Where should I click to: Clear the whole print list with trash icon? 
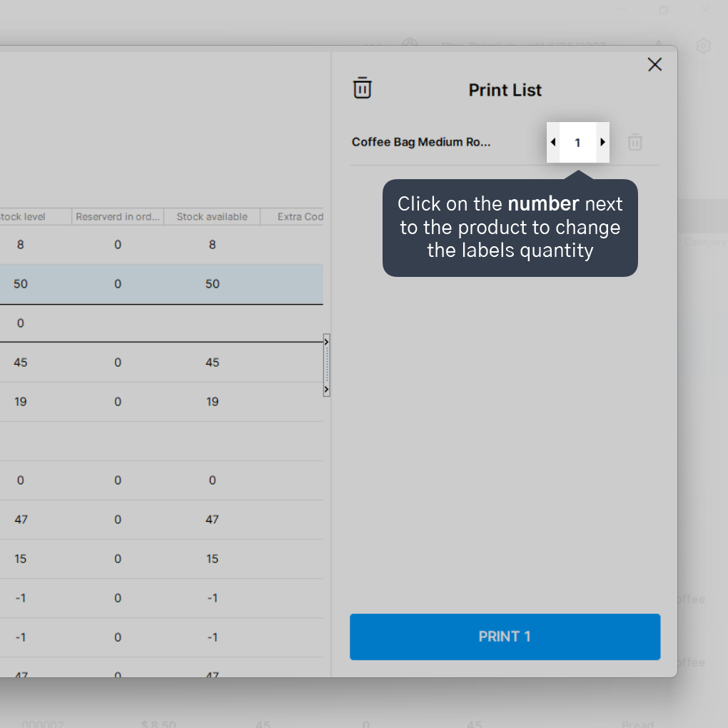tap(362, 88)
